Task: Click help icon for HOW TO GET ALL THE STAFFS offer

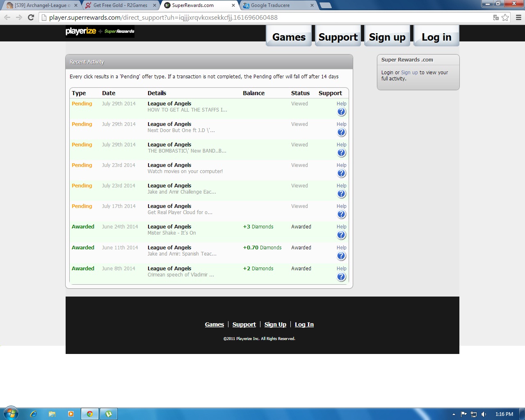Action: coord(341,112)
